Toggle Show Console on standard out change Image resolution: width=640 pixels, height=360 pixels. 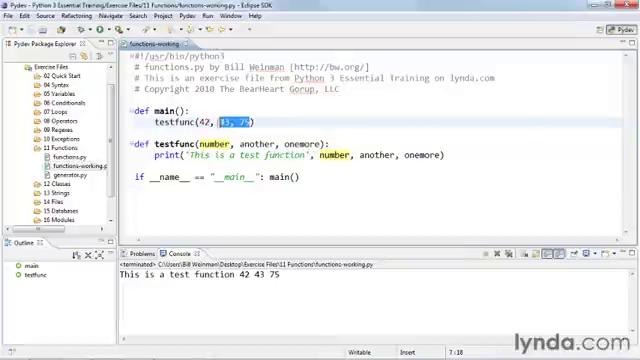(547, 253)
